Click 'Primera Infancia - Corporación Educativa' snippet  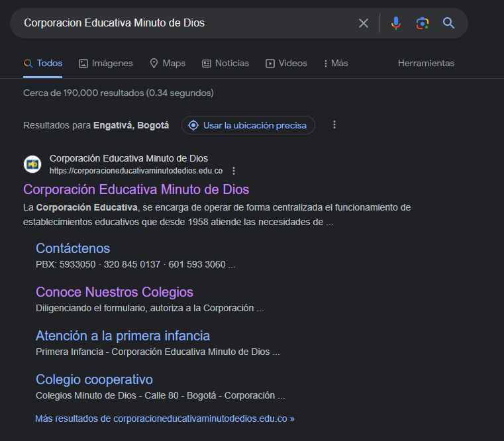[x=158, y=352]
